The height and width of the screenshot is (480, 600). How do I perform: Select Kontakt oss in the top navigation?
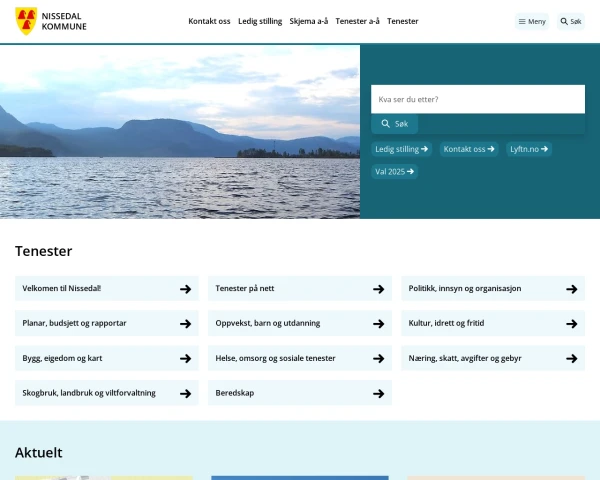click(x=209, y=21)
